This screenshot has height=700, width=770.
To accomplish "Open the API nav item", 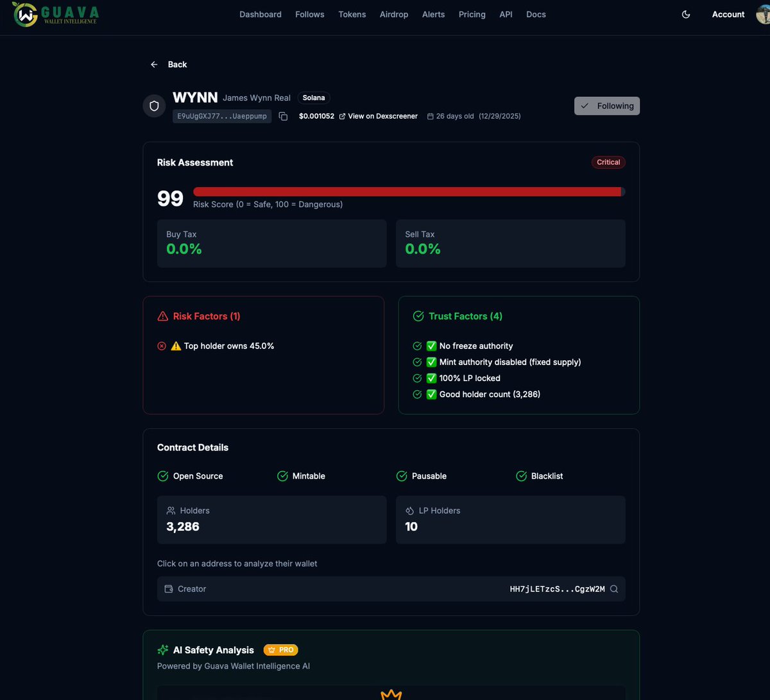I will [506, 14].
